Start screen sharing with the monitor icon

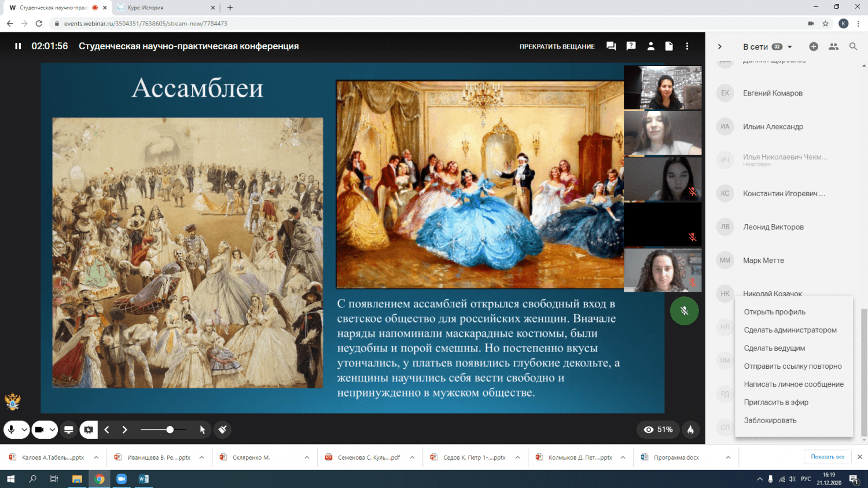point(69,430)
